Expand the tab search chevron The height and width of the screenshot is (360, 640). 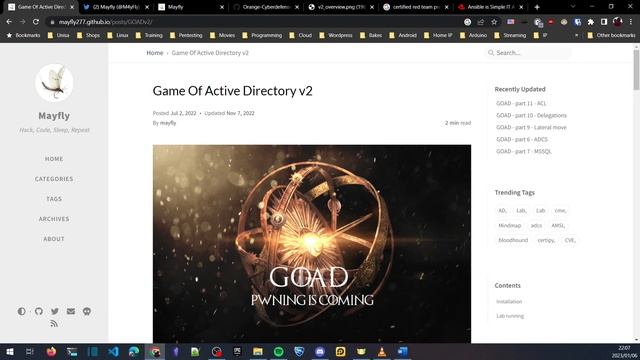pyautogui.click(x=573, y=7)
